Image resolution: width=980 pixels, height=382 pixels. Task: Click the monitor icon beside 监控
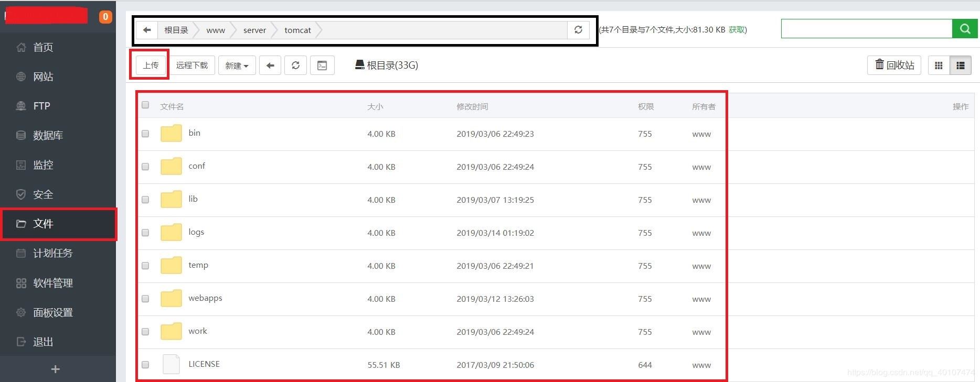(21, 165)
